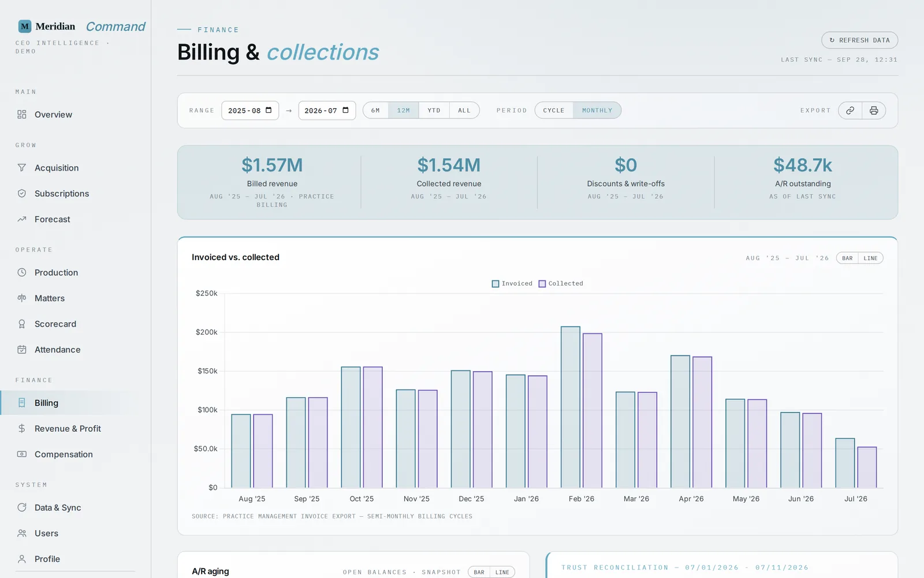
Task: Open the Forecast page
Action: (x=53, y=219)
